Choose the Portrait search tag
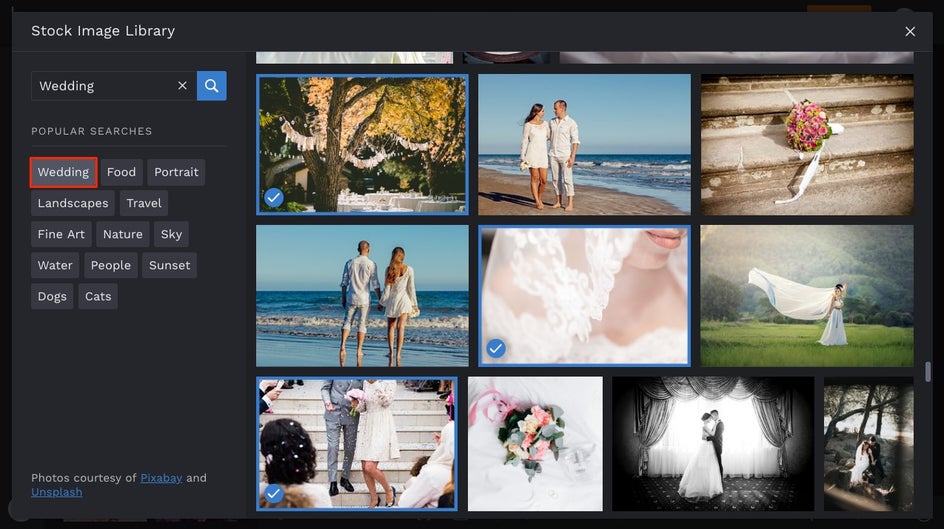 tap(176, 172)
